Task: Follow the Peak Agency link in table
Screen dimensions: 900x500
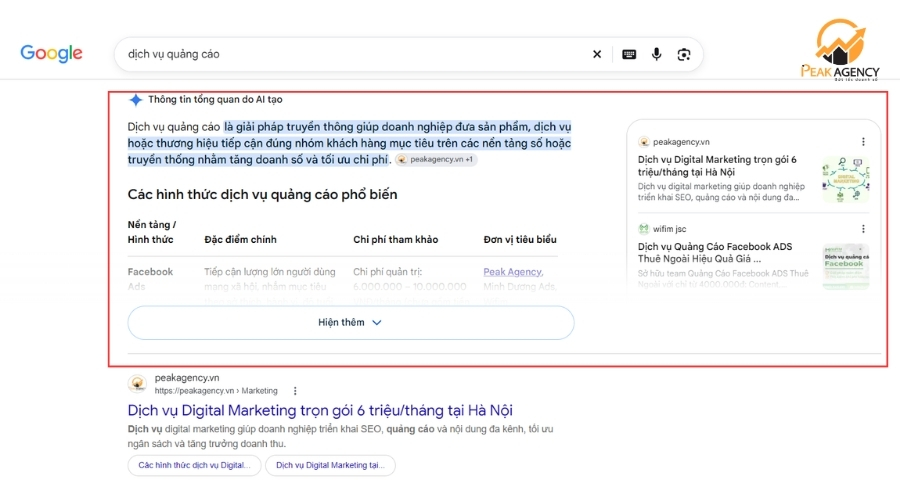Action: point(512,272)
